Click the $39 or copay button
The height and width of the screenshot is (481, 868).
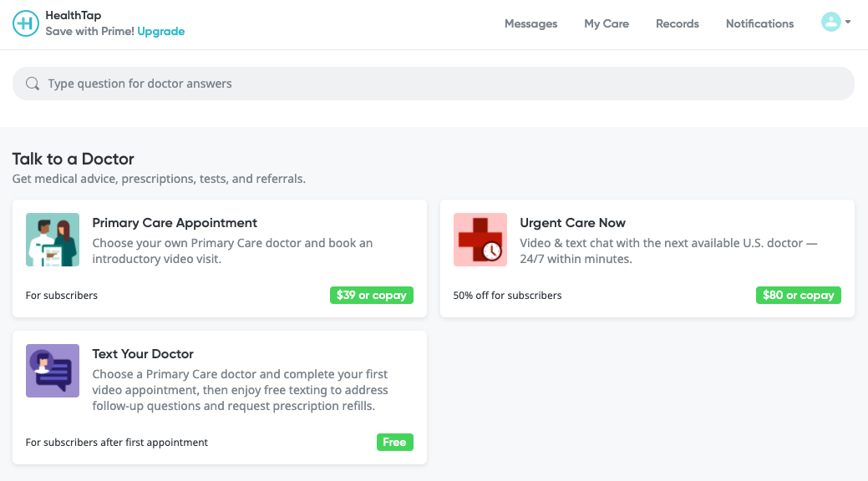[372, 295]
